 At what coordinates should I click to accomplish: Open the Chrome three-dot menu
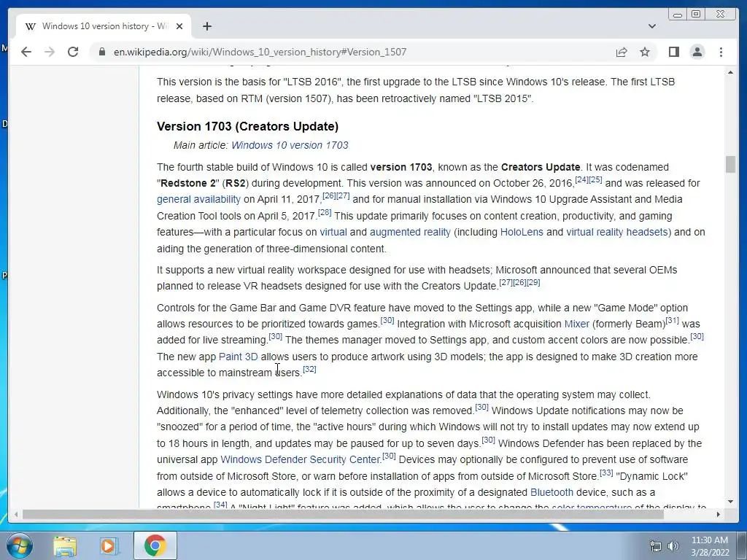[x=721, y=52]
